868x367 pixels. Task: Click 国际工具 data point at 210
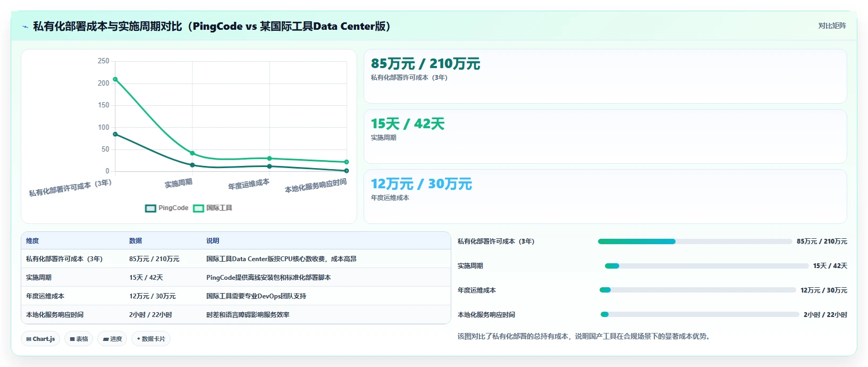(115, 79)
